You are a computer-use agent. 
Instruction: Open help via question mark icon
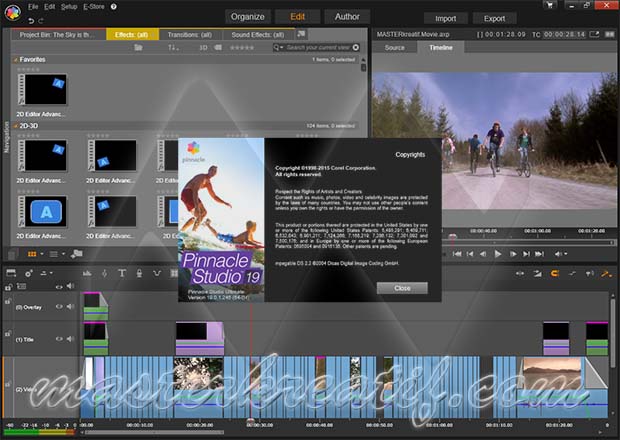point(112,6)
